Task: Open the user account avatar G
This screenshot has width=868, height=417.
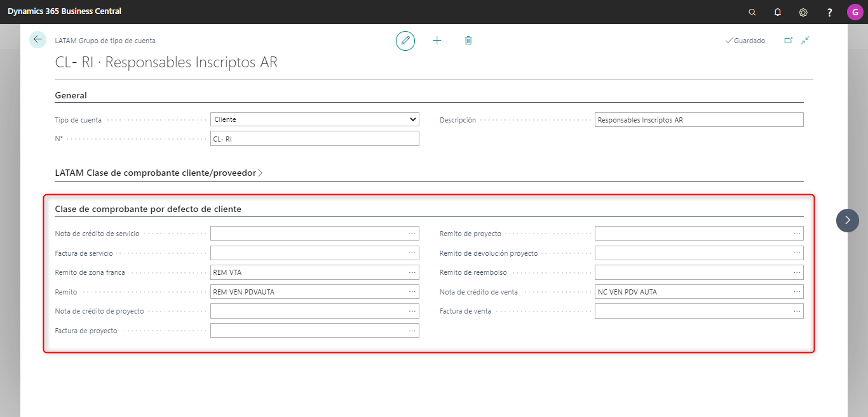Action: tap(855, 12)
